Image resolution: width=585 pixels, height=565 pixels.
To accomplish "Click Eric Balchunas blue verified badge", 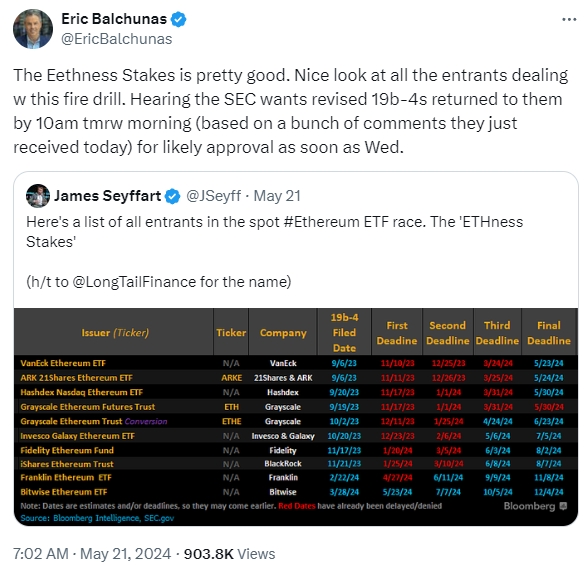I will point(178,19).
